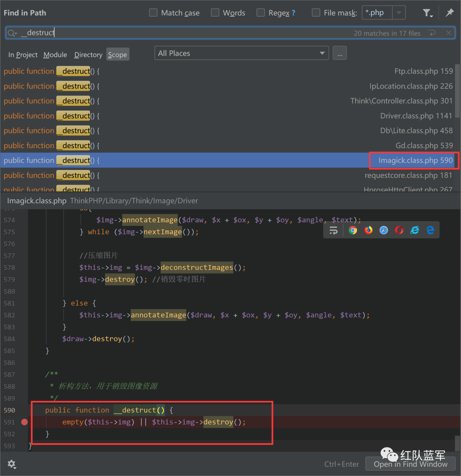Image resolution: width=461 pixels, height=476 pixels.
Task: Open file in Chrome browser icon
Action: (353, 230)
